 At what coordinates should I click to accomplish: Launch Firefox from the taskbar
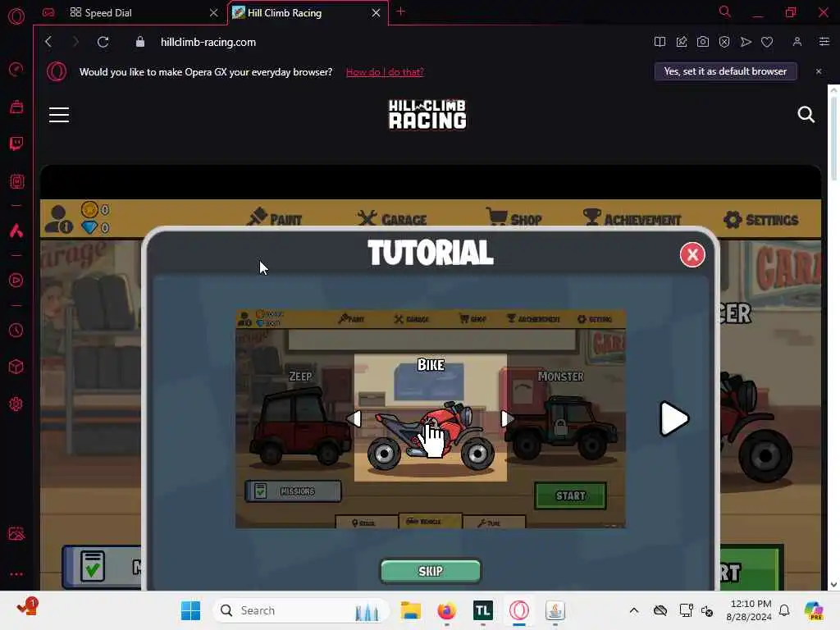coord(446,610)
